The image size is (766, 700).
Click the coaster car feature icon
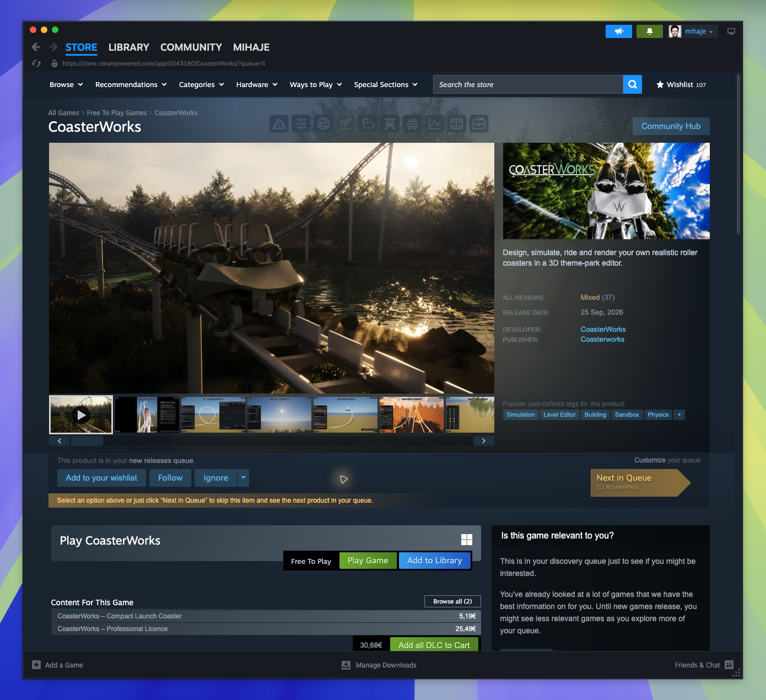coord(412,124)
